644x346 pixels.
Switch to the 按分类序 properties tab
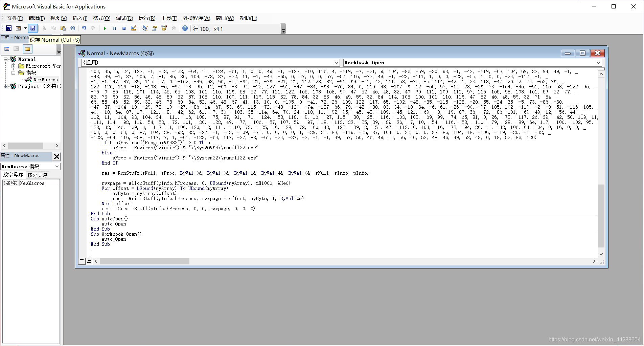point(38,175)
